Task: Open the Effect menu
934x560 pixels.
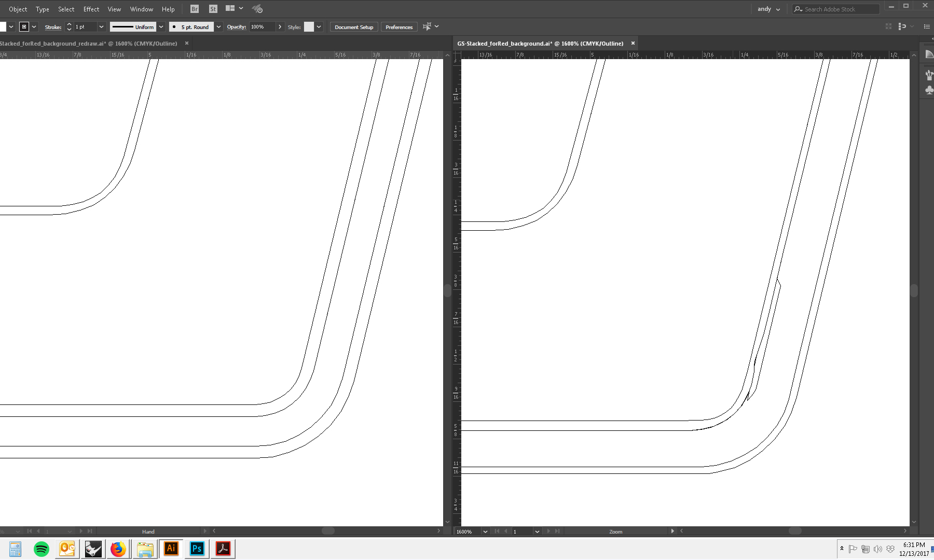Action: pyautogui.click(x=91, y=9)
